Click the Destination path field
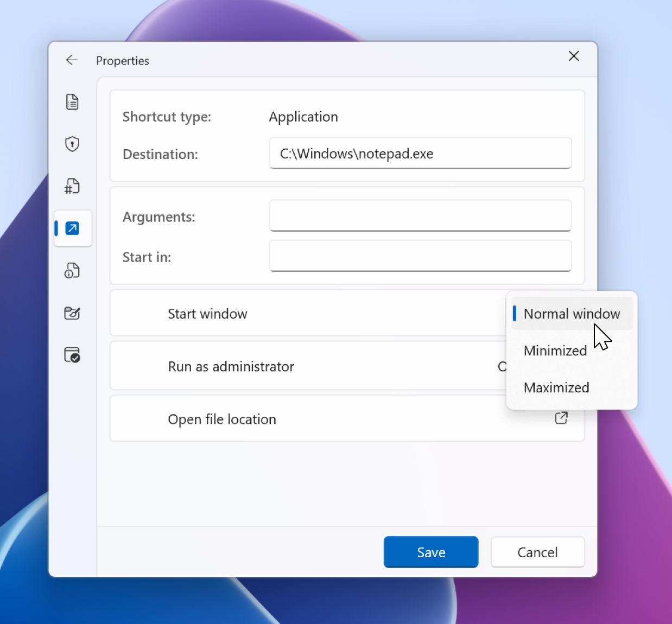Screen dimensions: 672x624 tap(420, 154)
